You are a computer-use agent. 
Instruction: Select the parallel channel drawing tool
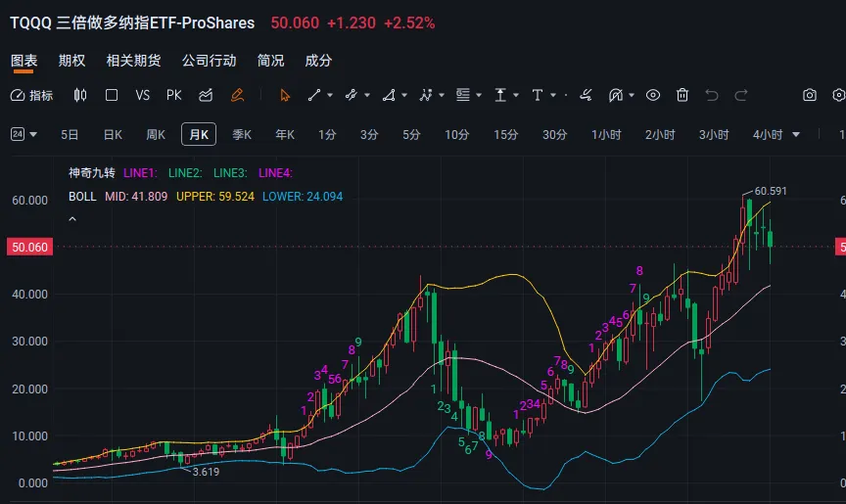[x=352, y=95]
